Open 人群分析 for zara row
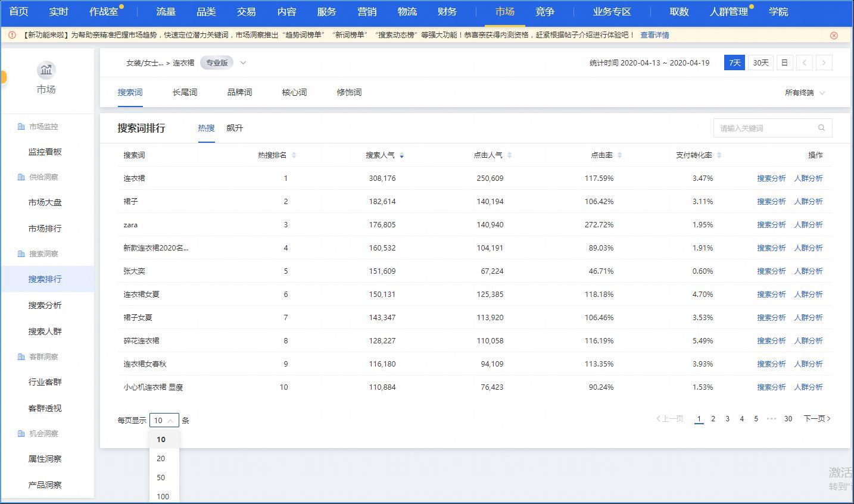This screenshot has height=504, width=854. pos(808,224)
